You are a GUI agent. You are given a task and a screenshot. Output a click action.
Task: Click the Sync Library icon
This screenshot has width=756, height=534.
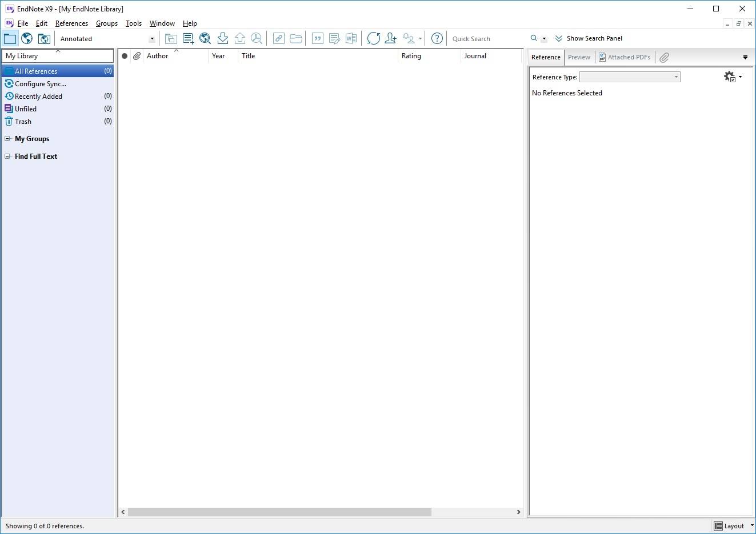click(x=374, y=39)
